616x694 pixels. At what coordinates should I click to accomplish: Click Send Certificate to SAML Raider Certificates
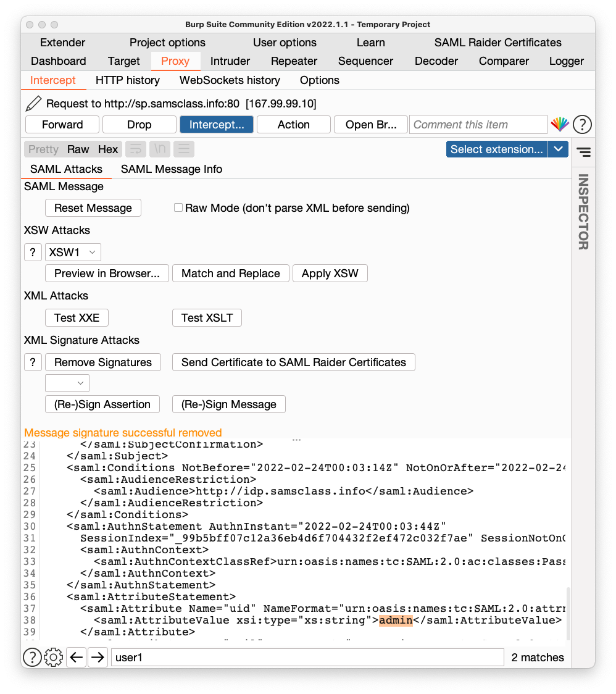coord(293,362)
